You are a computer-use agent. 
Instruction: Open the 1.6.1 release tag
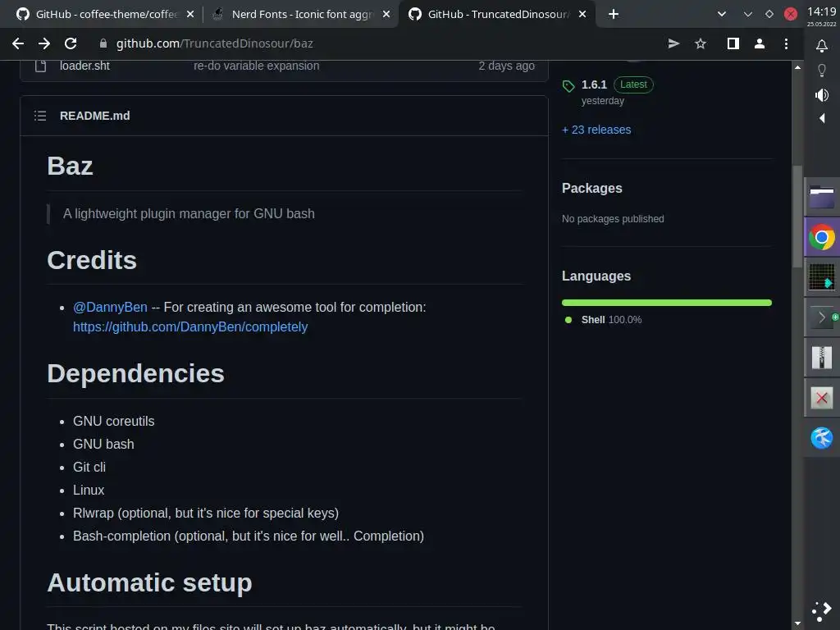pyautogui.click(x=594, y=84)
